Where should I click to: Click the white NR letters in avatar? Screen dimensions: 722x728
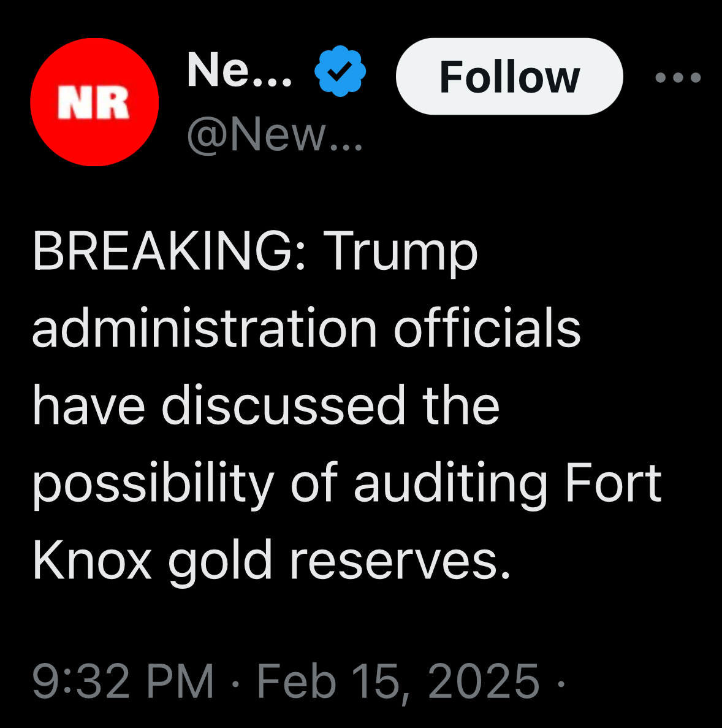94,102
